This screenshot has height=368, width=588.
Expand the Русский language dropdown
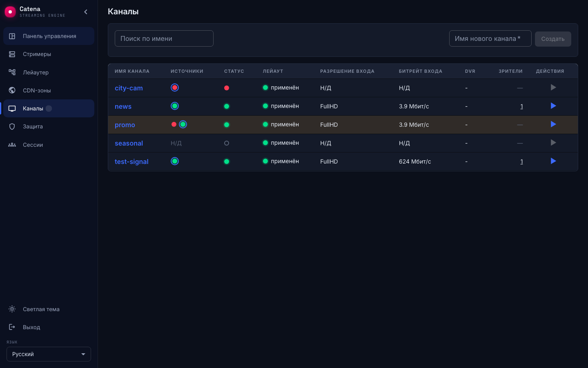tap(49, 354)
